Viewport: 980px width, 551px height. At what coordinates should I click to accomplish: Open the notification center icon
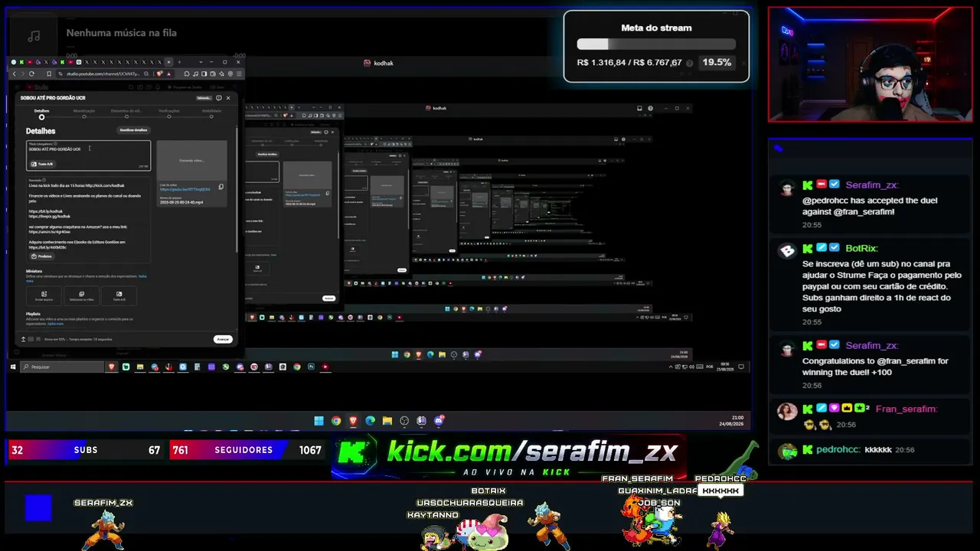tap(740, 367)
